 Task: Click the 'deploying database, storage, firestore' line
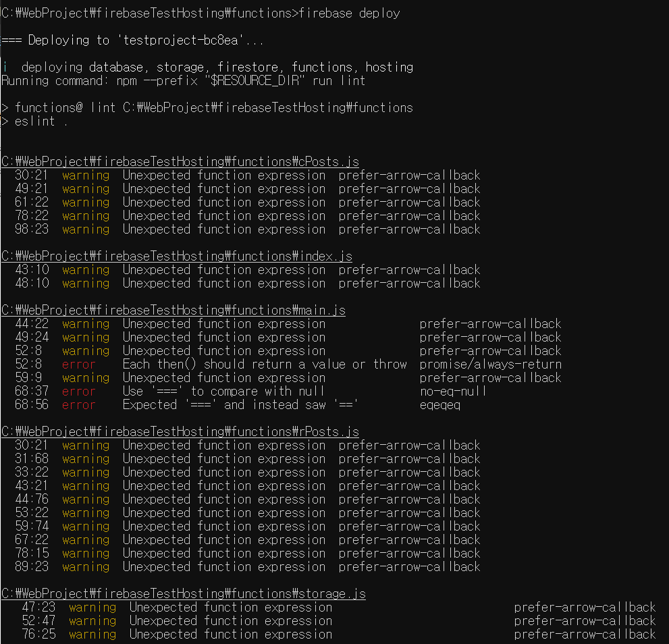[x=208, y=67]
